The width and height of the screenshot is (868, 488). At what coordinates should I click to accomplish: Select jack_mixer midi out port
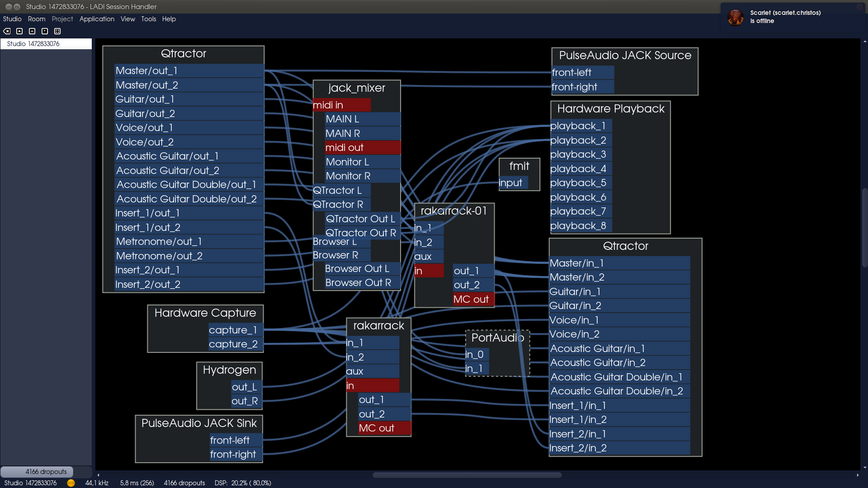pyautogui.click(x=363, y=147)
